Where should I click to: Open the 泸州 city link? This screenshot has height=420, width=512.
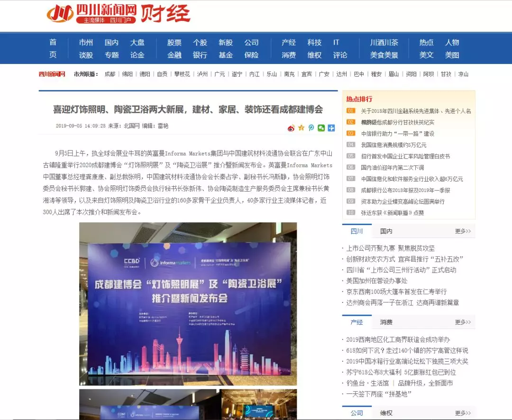click(x=202, y=74)
